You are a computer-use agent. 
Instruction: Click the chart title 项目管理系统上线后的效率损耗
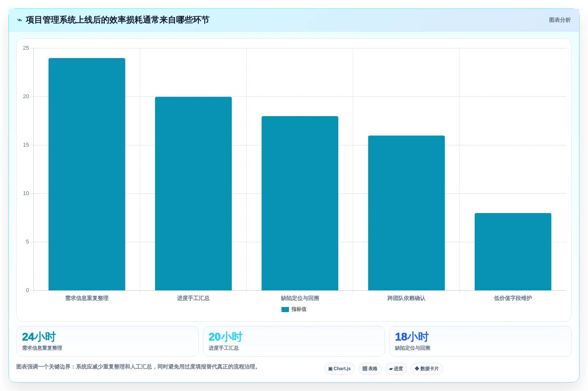pyautogui.click(x=117, y=20)
